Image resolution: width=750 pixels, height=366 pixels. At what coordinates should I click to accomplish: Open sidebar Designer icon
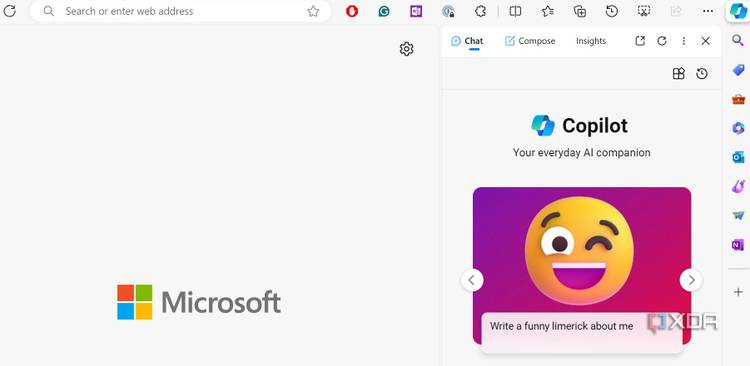(x=738, y=186)
